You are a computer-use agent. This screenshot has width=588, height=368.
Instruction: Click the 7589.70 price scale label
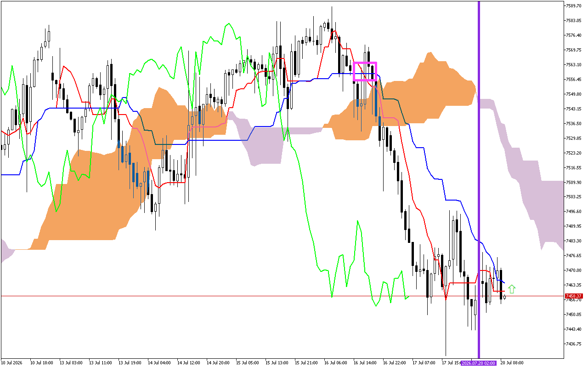coord(574,6)
